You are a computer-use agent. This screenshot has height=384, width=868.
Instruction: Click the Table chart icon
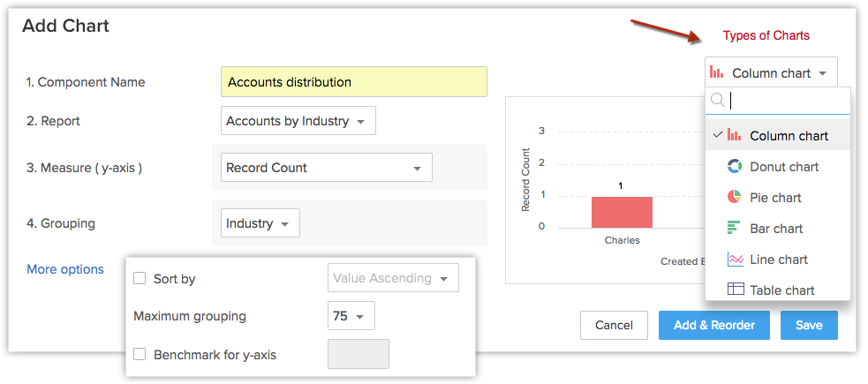tap(734, 290)
